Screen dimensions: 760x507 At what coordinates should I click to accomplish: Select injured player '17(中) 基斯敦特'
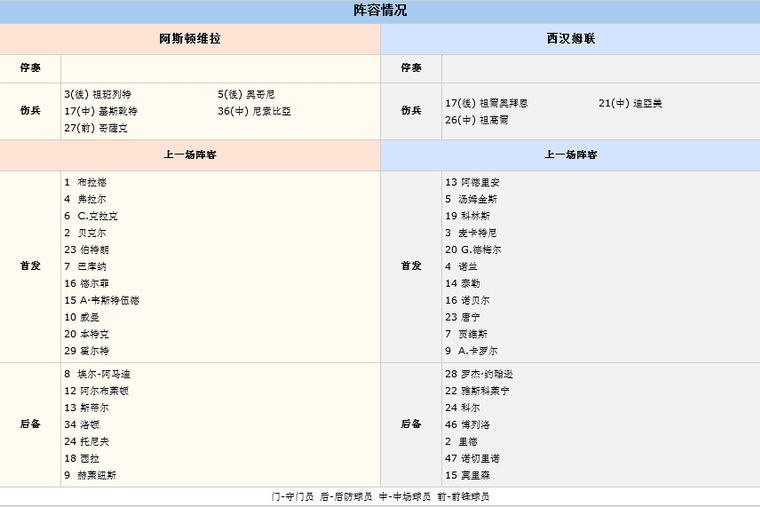pos(101,111)
